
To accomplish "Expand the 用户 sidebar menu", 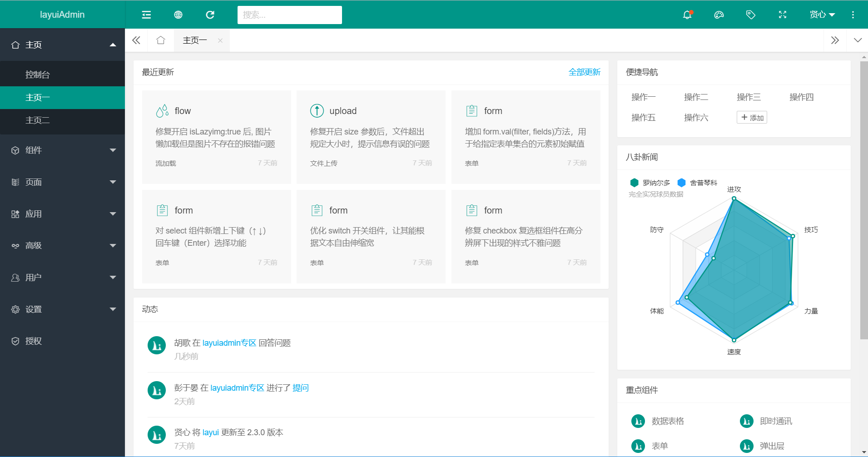I will click(x=62, y=278).
